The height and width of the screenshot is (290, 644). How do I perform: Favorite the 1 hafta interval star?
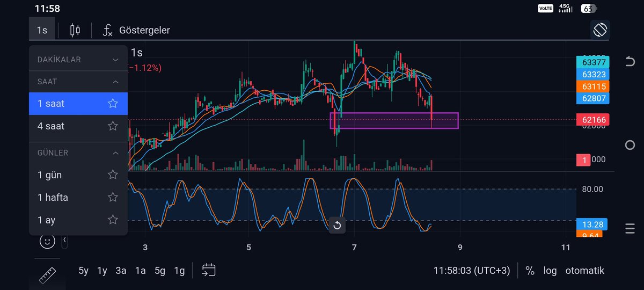pos(113,197)
